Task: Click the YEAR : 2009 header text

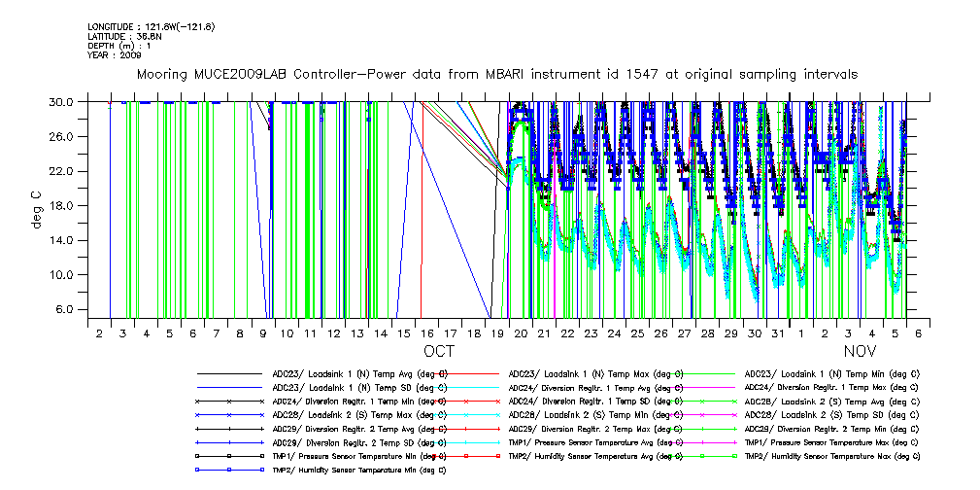Action: 115,54
